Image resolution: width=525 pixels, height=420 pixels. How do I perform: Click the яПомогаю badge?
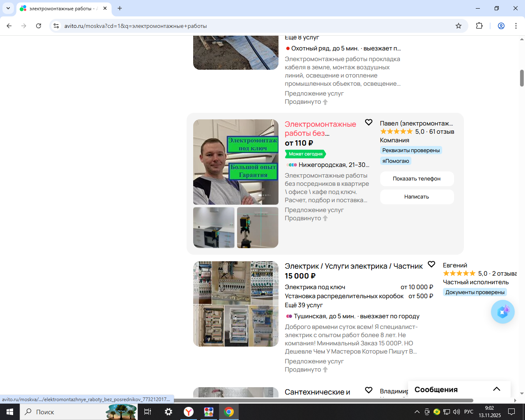click(396, 161)
